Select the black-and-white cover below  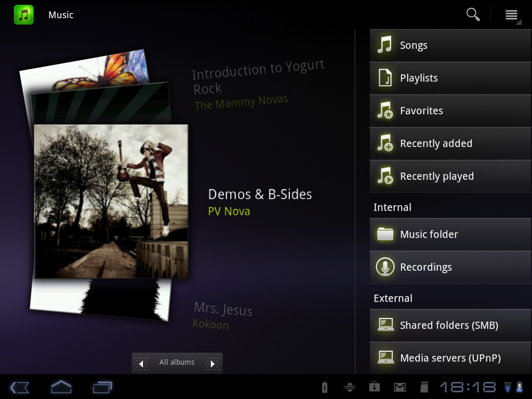pyautogui.click(x=100, y=300)
